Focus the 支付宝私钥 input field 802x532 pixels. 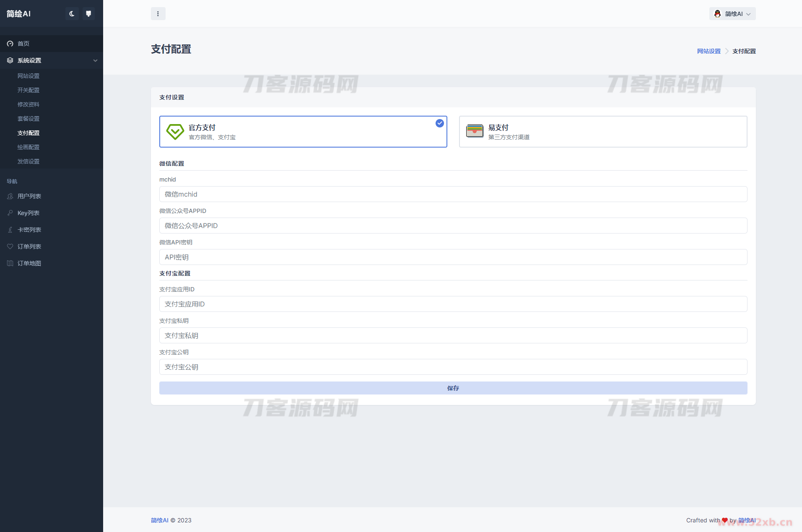point(453,335)
